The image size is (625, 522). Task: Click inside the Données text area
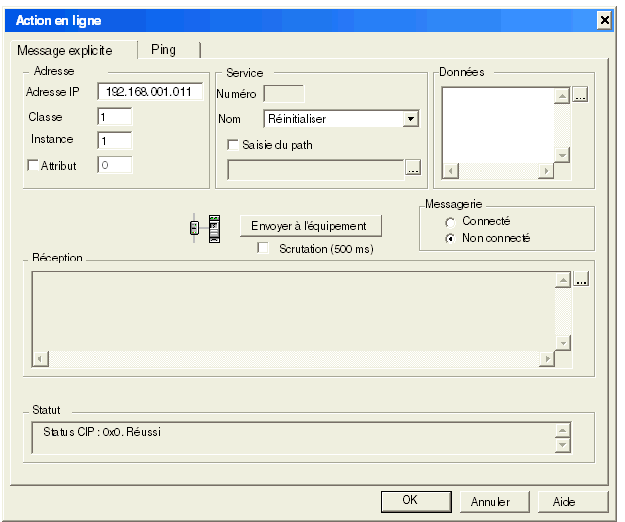point(498,125)
